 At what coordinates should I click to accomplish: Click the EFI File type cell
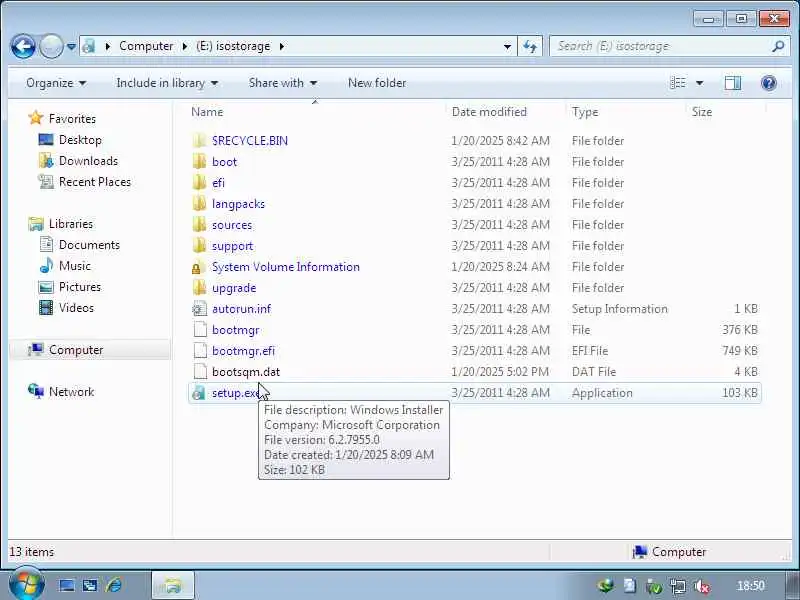(x=590, y=351)
